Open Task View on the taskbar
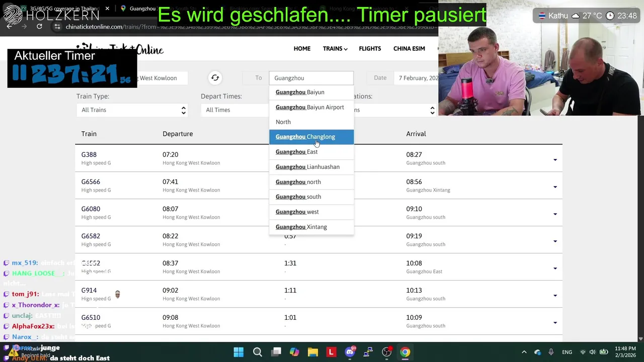Screen dimensions: 644x362 (276, 352)
